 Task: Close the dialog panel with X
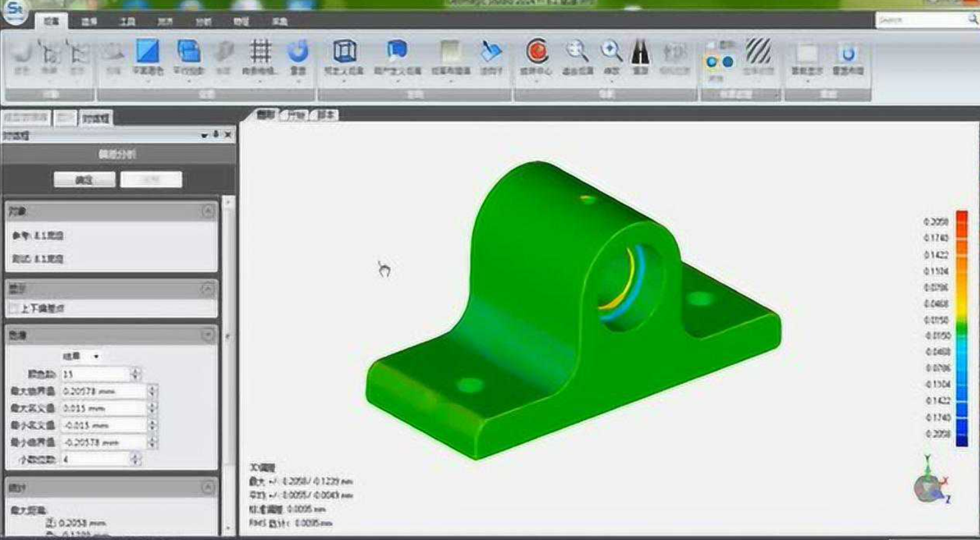point(228,135)
